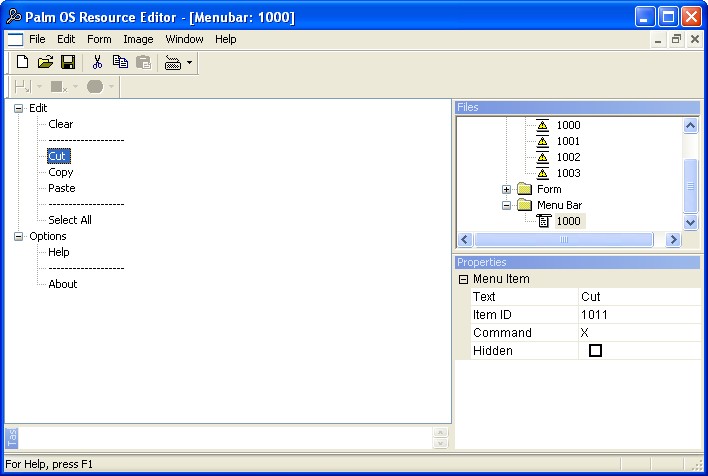Open the Form menu
The height and width of the screenshot is (476, 708).
point(99,39)
